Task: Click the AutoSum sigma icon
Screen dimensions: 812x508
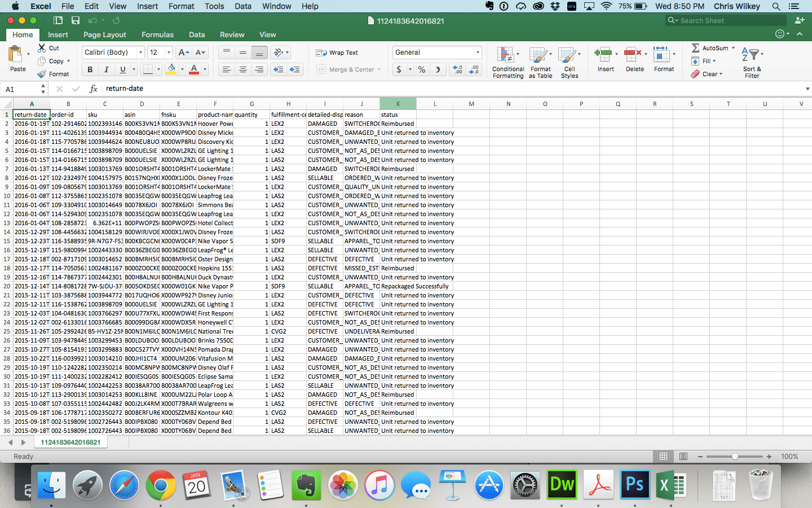Action: (695, 48)
